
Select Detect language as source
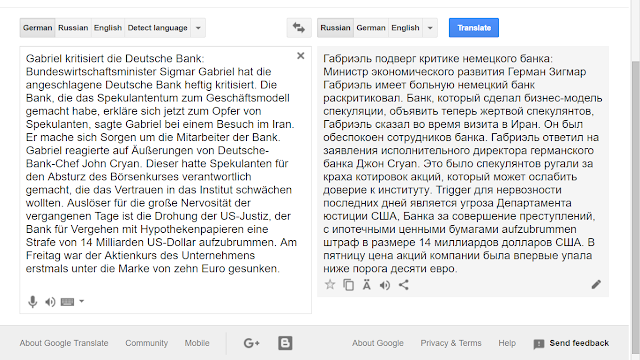[x=158, y=28]
